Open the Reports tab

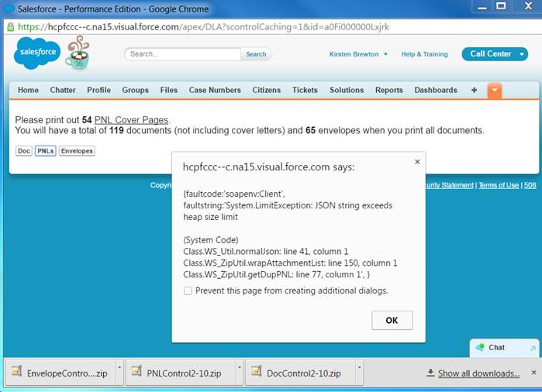coord(389,90)
